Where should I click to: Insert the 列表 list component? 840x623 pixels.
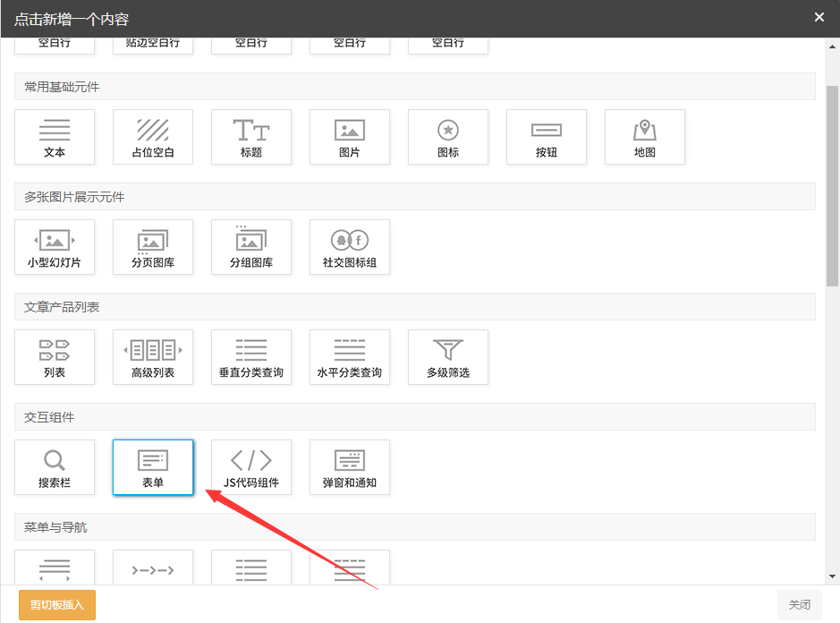[x=55, y=357]
